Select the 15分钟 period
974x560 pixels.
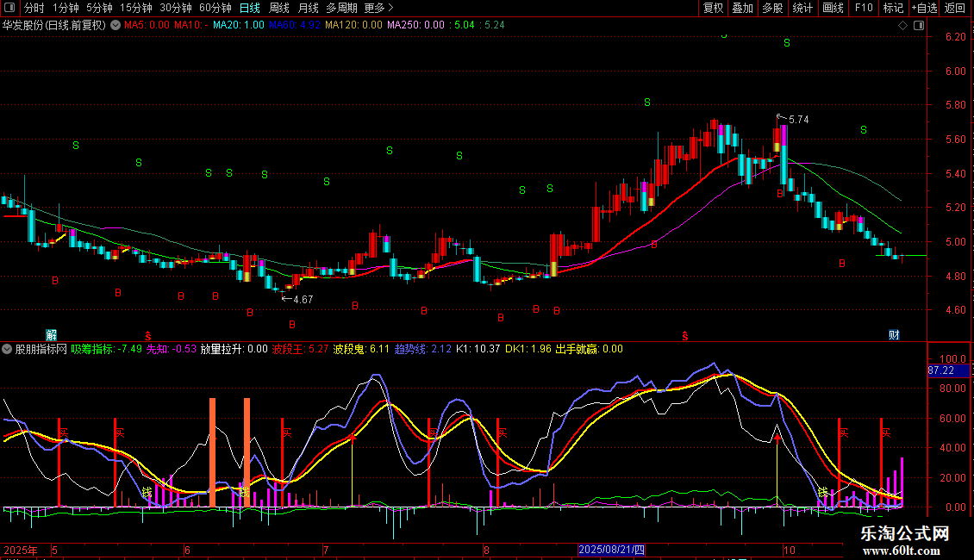[x=136, y=8]
